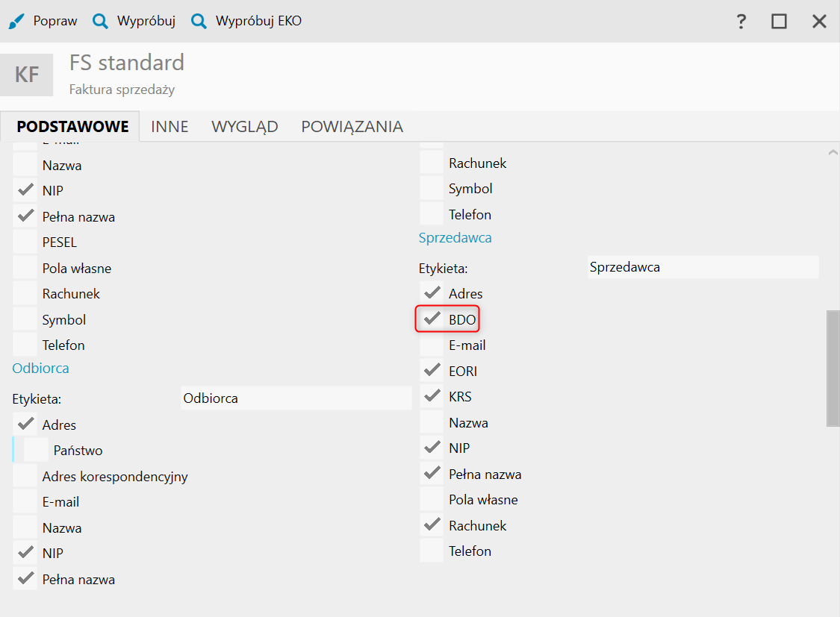Uncheck the Sprzedawca BDO checkbox
Screen dimensions: 840x617
432,319
